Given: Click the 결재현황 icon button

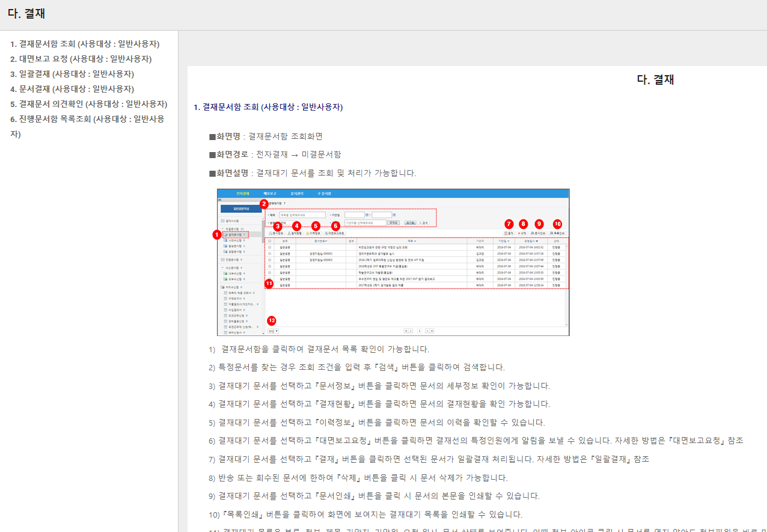Looking at the screenshot, I should tap(295, 233).
